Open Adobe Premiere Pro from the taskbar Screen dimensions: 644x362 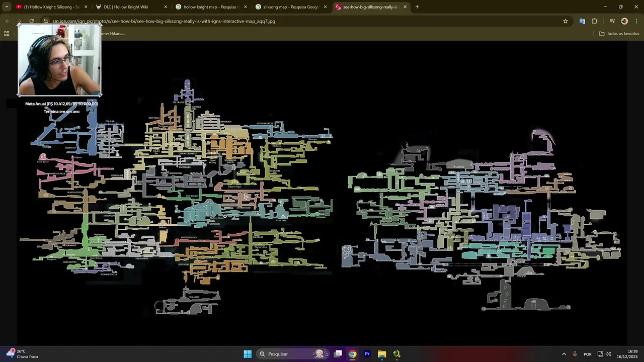point(367,354)
